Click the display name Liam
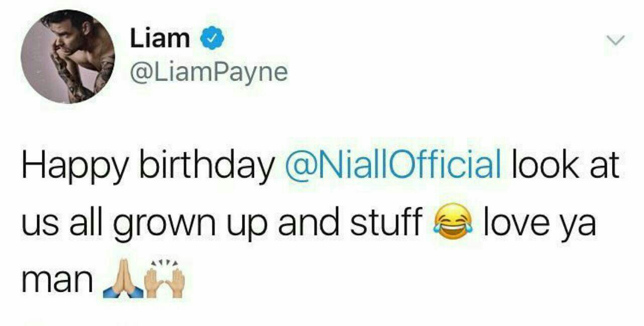This screenshot has height=326, width=644. tap(160, 38)
